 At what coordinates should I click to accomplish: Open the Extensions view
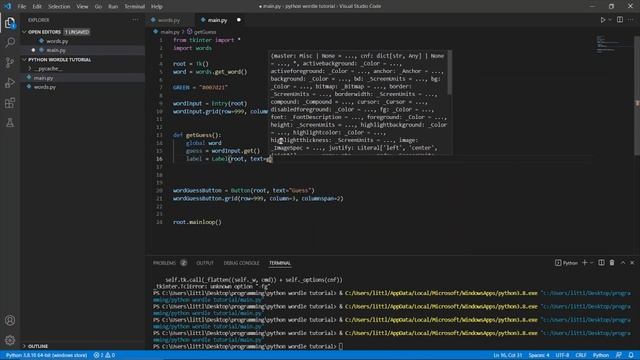click(x=10, y=103)
